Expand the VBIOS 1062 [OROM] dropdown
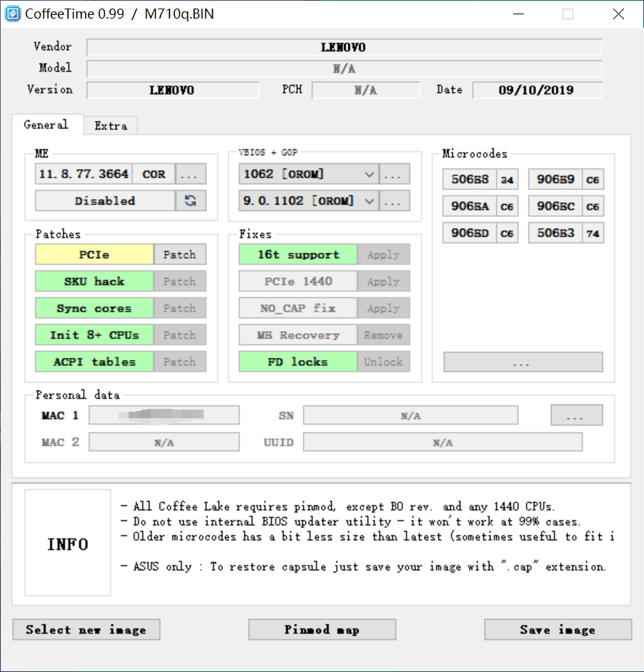Screen dimensions: 644x672 pyautogui.click(x=370, y=174)
